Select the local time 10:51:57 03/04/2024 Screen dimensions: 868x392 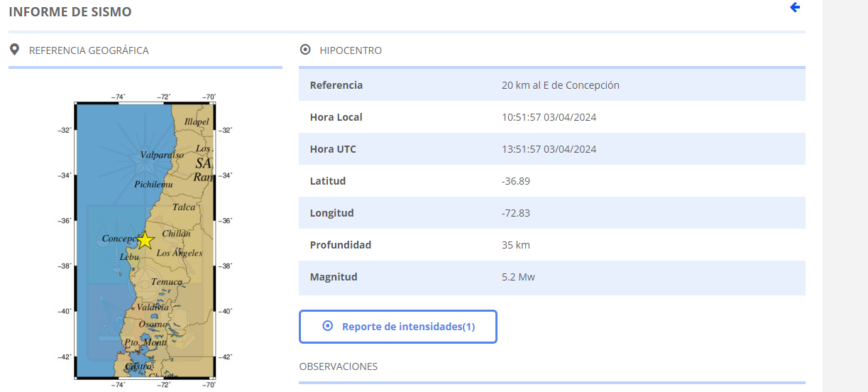[x=549, y=117]
